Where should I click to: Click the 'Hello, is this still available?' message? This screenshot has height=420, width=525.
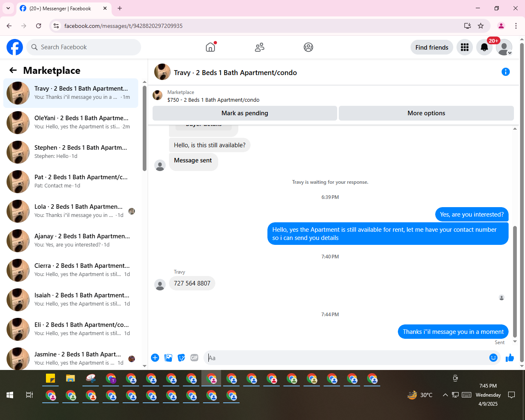click(210, 145)
